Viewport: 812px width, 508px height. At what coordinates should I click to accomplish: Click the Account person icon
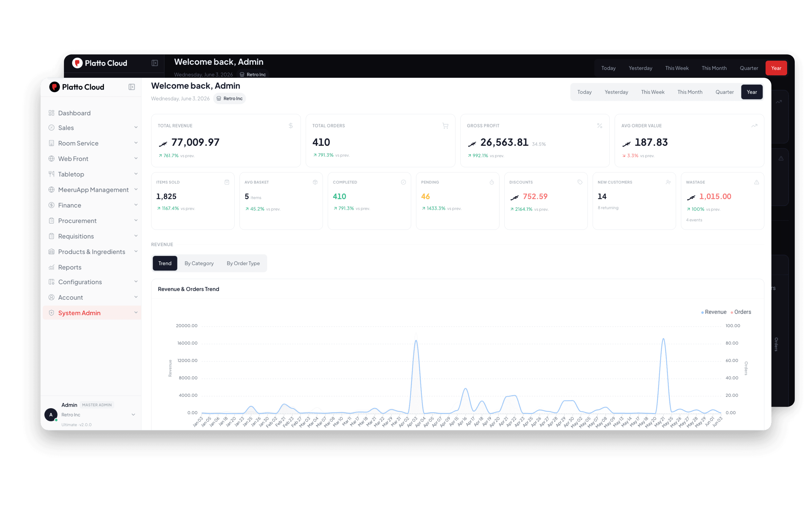(x=51, y=297)
